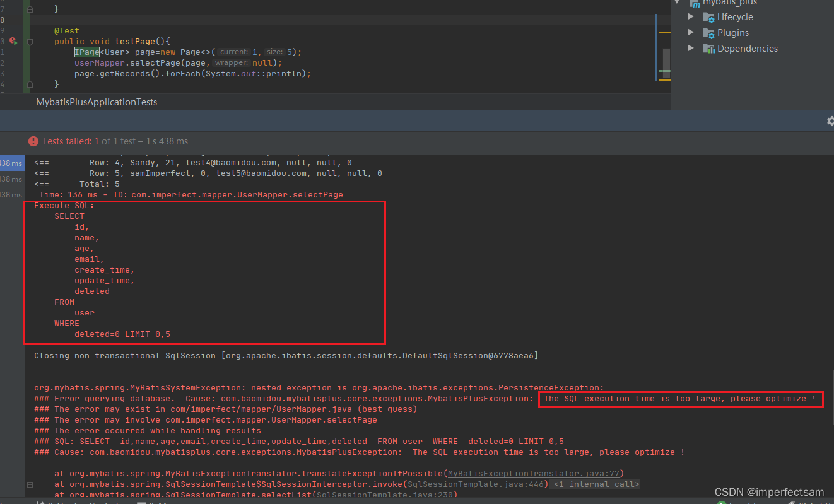This screenshot has width=834, height=504.
Task: Click the '### SQL: SELECT' console line
Action: coord(299,442)
